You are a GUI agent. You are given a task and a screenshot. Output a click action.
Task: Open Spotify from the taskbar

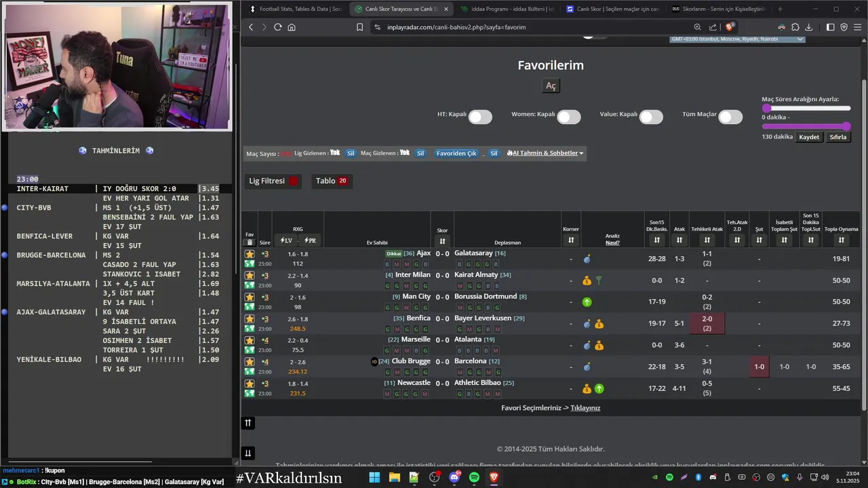click(x=474, y=478)
